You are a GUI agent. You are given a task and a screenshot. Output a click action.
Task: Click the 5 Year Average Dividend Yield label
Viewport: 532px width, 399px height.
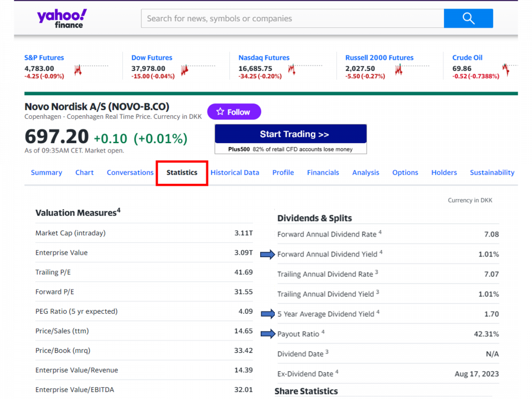coord(329,314)
